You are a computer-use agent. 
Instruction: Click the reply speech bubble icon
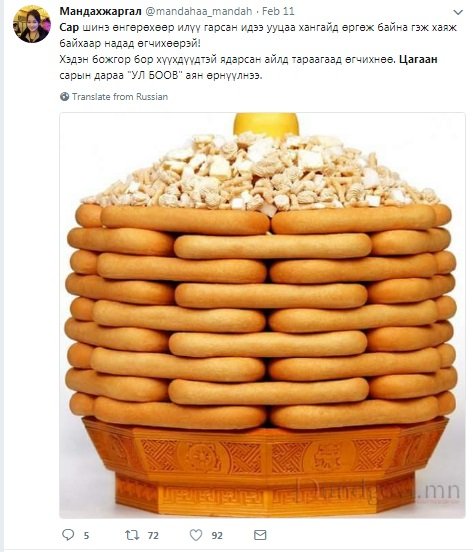coord(68,535)
